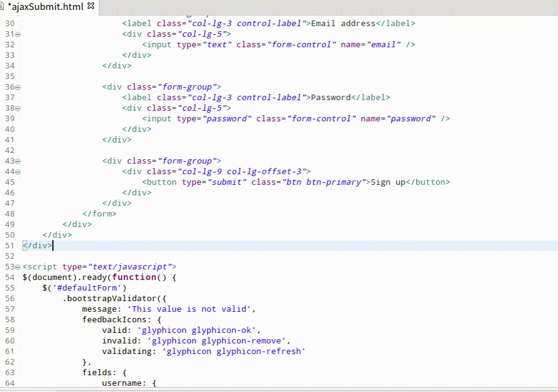This screenshot has height=392, width=558.
Task: Click the username: { line
Action: coord(129,383)
